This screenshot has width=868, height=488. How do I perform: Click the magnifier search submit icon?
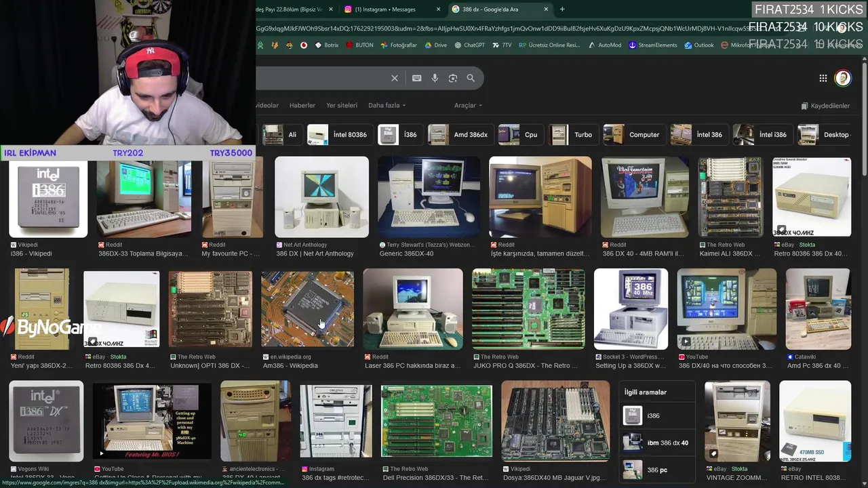[x=471, y=78]
